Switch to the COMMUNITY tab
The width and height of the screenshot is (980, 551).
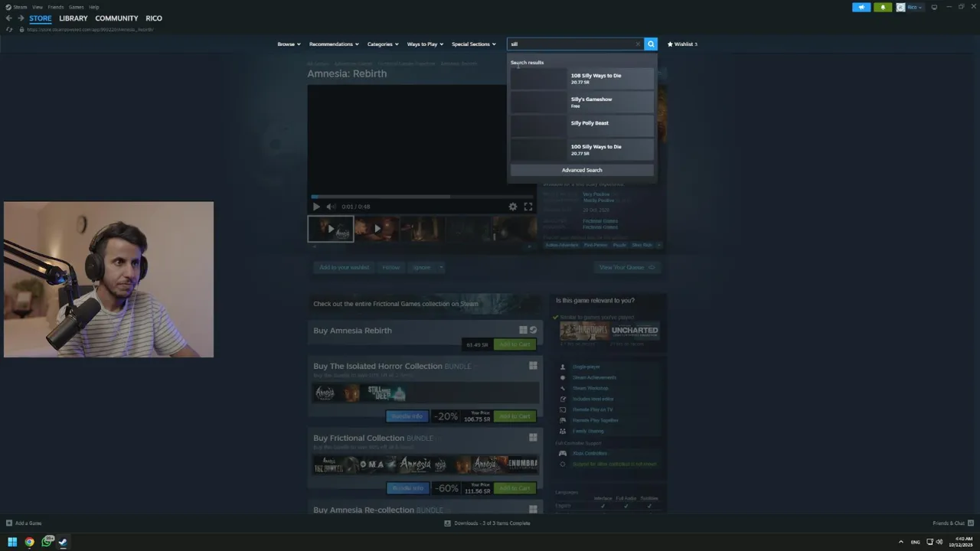[x=116, y=18]
